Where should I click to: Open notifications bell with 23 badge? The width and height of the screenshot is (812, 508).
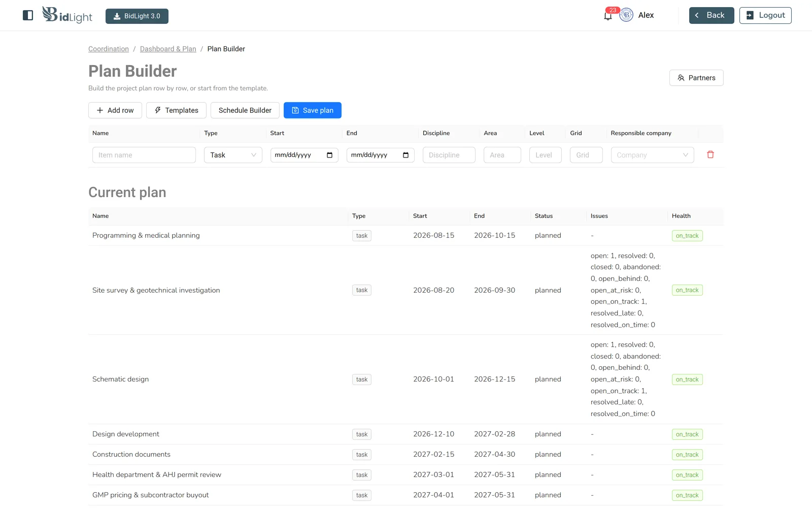[608, 15]
